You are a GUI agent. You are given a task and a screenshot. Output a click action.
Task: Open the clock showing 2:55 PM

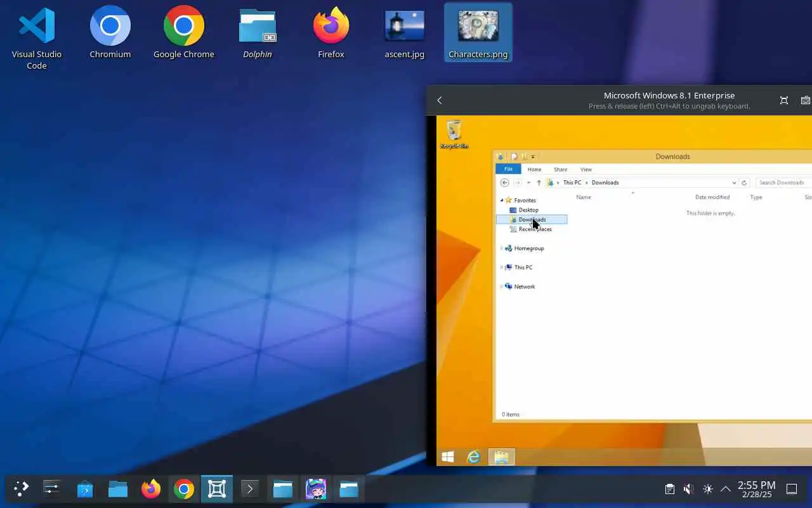[x=756, y=489]
